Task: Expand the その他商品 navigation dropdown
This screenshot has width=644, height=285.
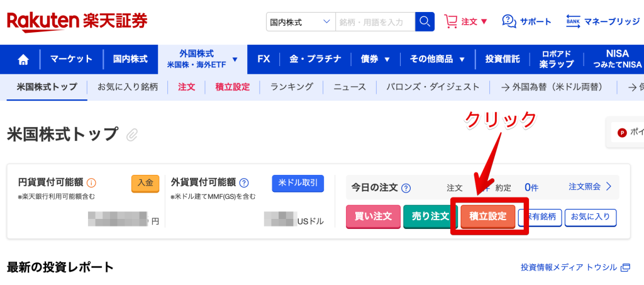Action: click(437, 59)
